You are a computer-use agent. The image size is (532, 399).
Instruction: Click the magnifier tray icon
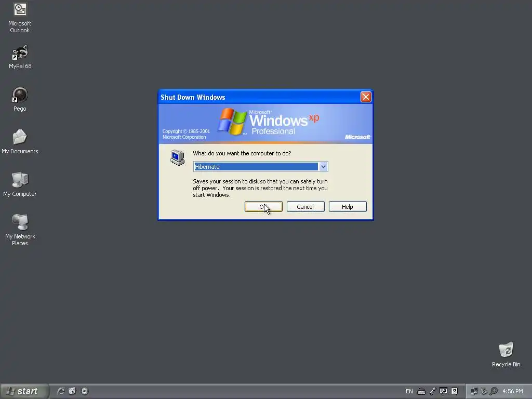tap(494, 391)
